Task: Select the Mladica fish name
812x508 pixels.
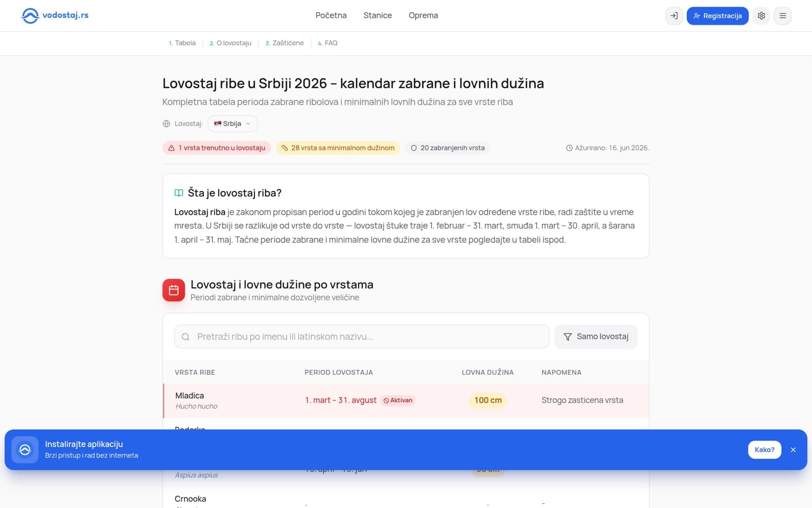Action: 189,396
